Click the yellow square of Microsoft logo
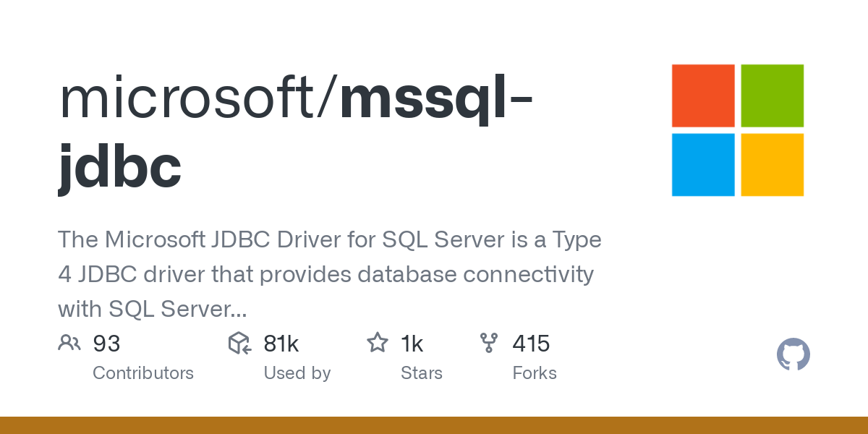868x434 pixels. click(773, 165)
